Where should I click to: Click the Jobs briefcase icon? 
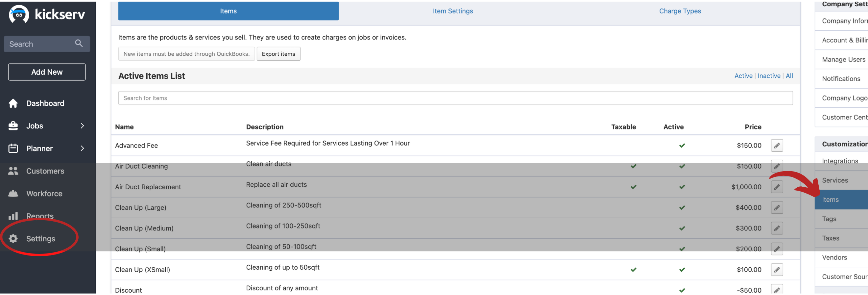[13, 126]
